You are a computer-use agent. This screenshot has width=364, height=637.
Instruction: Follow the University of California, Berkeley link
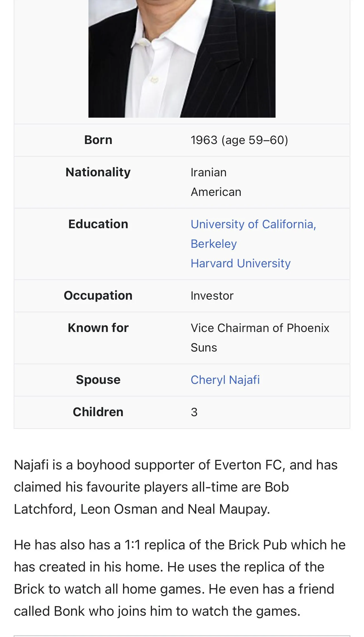click(253, 225)
